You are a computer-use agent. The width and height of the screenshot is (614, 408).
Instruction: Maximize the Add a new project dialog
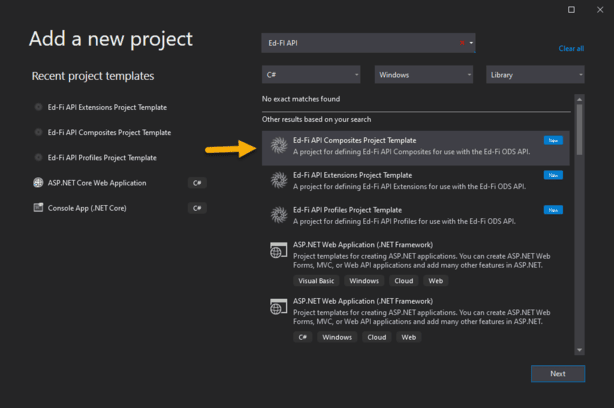click(571, 9)
